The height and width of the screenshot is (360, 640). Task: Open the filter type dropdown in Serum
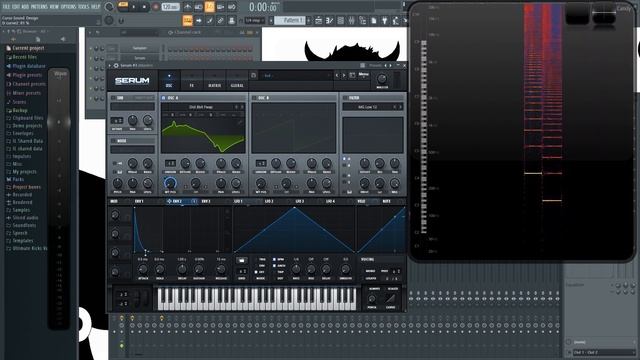click(x=367, y=107)
